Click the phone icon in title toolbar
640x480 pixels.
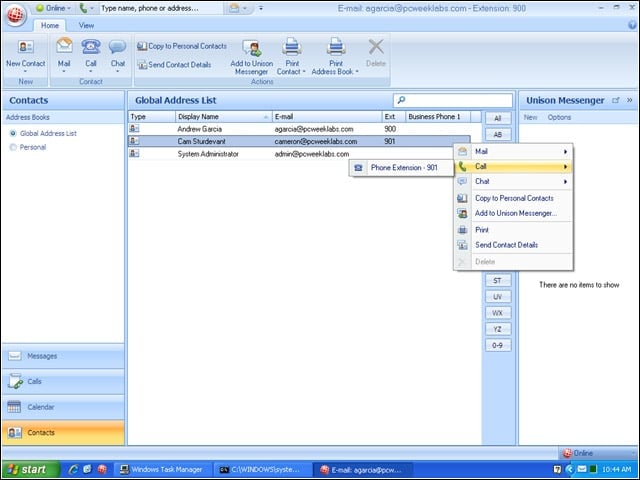point(83,8)
